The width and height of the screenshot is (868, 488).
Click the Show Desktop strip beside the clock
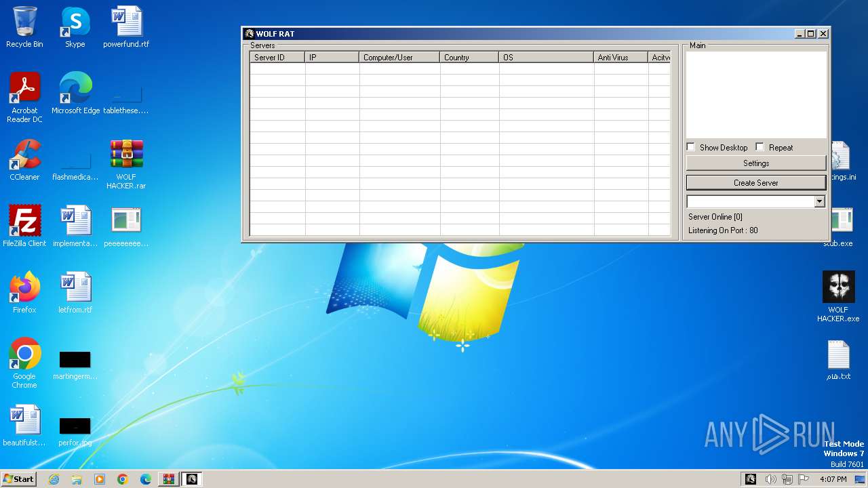(x=861, y=479)
